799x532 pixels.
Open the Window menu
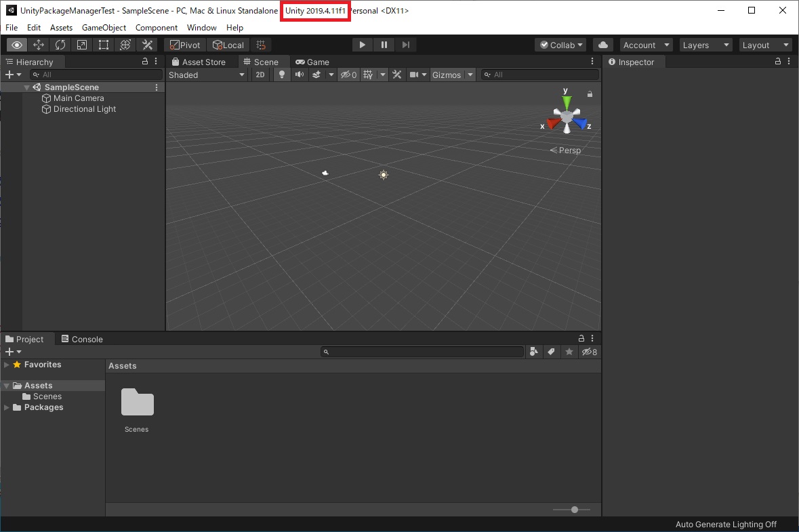point(202,28)
